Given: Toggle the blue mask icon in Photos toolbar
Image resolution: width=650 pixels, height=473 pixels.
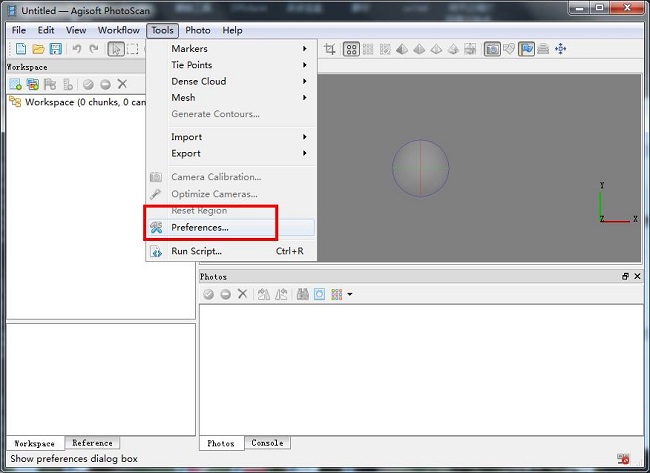Looking at the screenshot, I should [319, 294].
